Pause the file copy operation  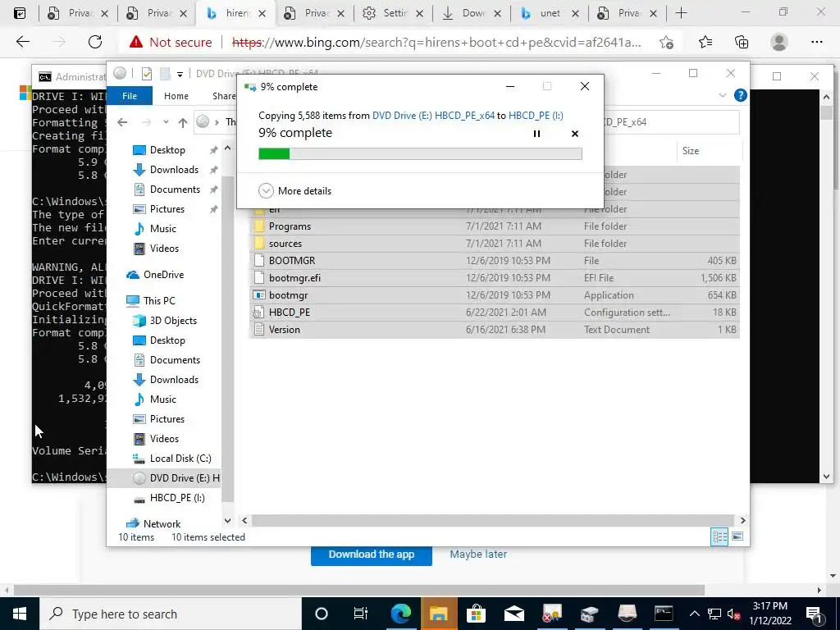pos(536,134)
